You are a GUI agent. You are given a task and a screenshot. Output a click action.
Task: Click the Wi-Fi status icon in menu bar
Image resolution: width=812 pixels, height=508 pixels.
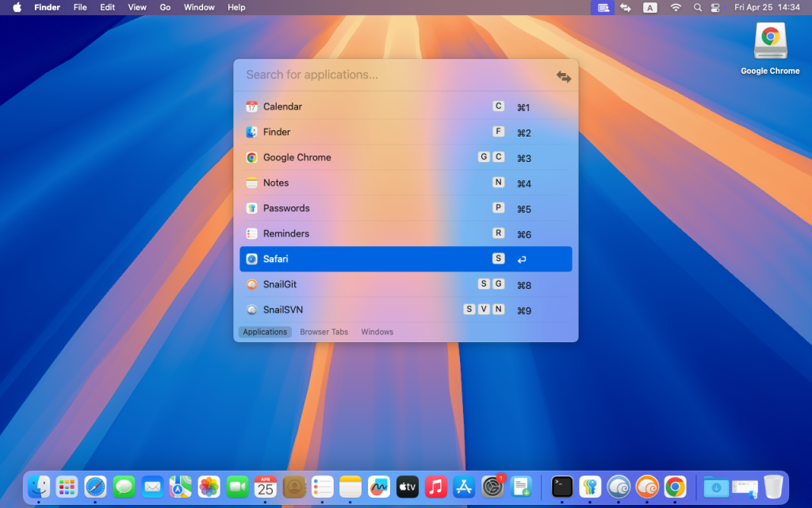pyautogui.click(x=676, y=7)
